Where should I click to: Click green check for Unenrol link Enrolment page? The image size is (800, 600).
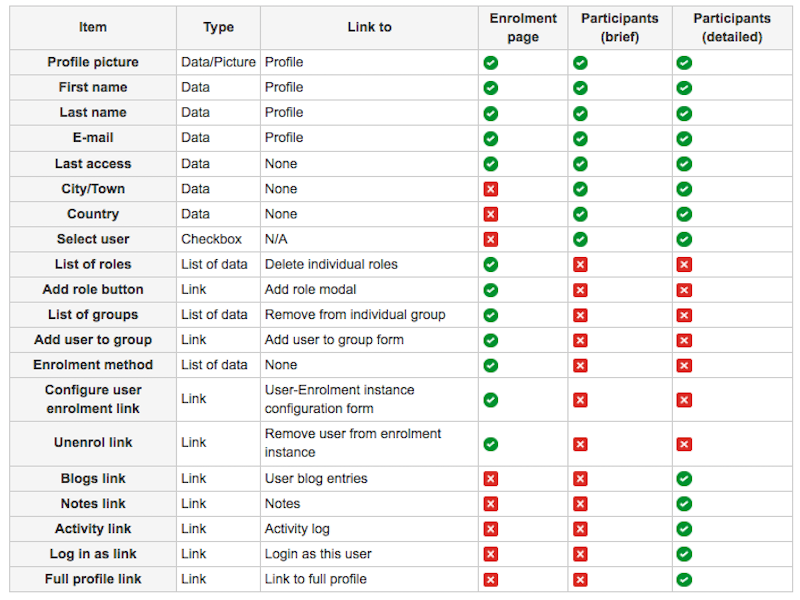(x=491, y=444)
